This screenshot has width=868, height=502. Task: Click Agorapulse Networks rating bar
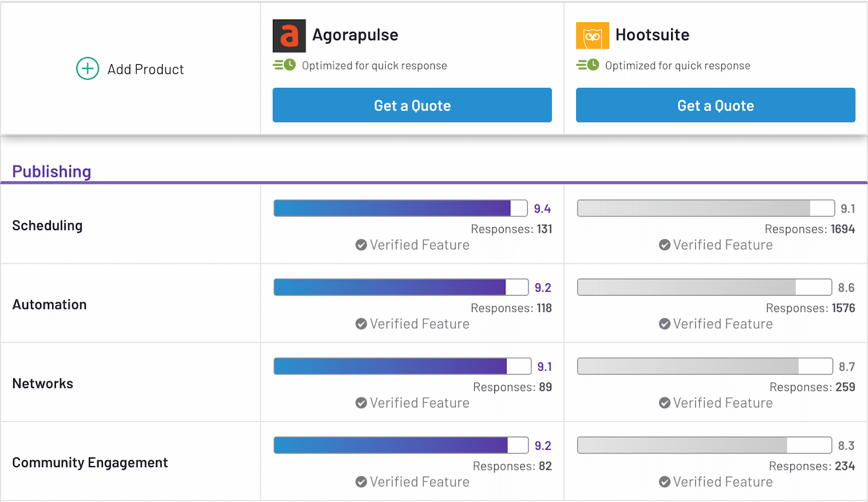click(x=403, y=366)
